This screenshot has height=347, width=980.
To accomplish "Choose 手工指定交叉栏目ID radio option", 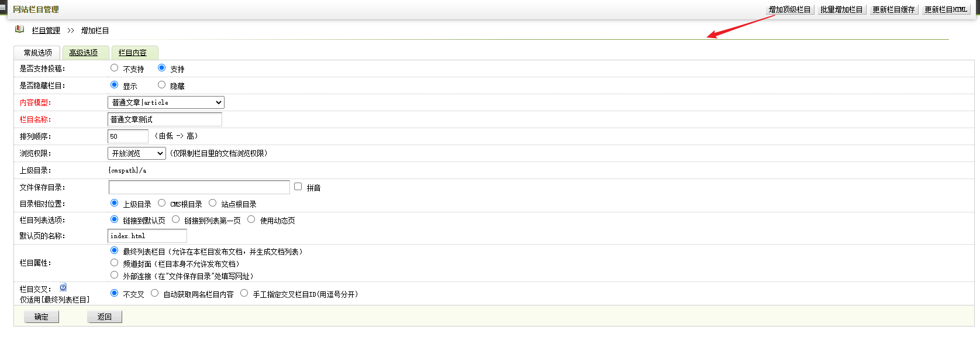I will point(244,293).
